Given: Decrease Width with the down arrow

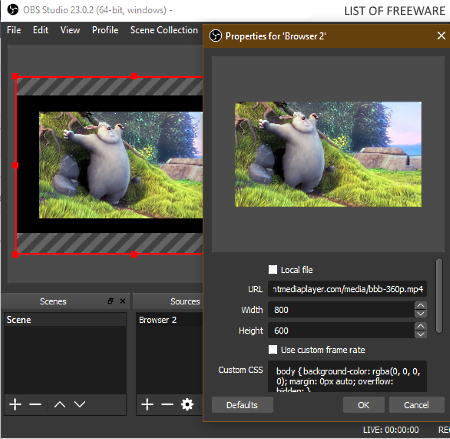Looking at the screenshot, I should pos(421,314).
